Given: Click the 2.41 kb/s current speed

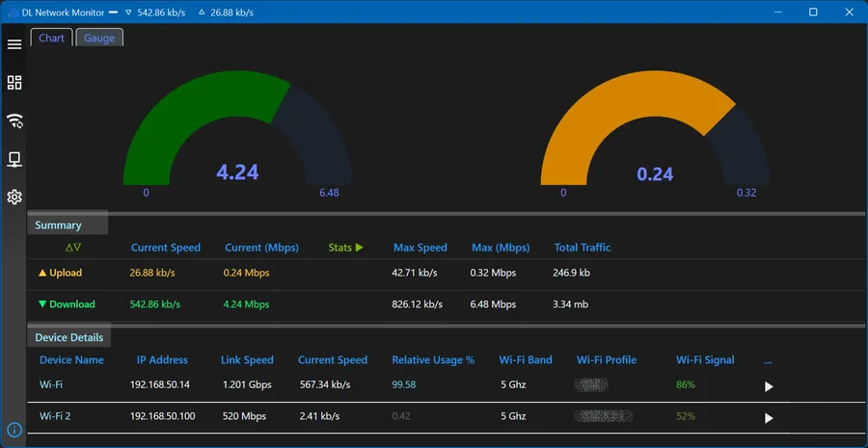Looking at the screenshot, I should point(319,416).
